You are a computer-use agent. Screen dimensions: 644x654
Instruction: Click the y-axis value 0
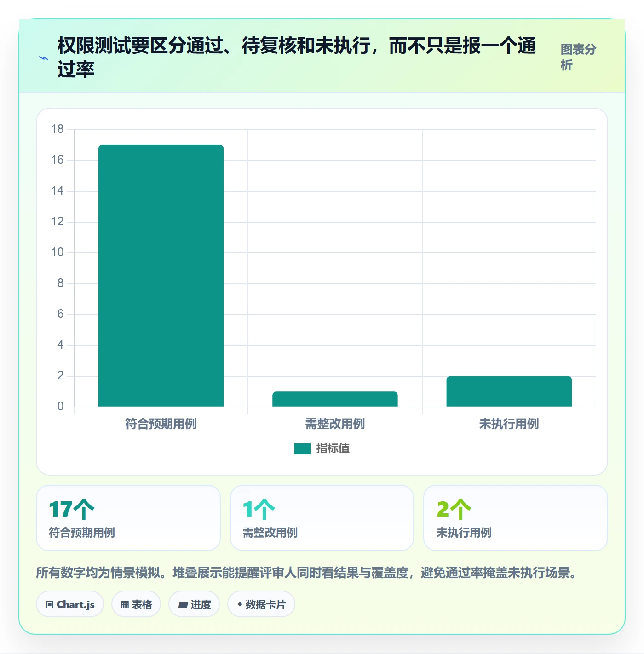pos(60,407)
